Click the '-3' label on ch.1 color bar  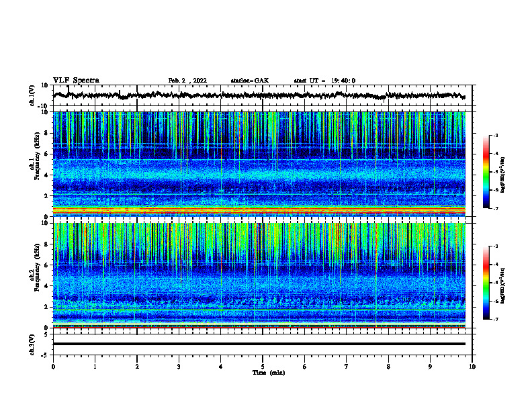pyautogui.click(x=495, y=135)
